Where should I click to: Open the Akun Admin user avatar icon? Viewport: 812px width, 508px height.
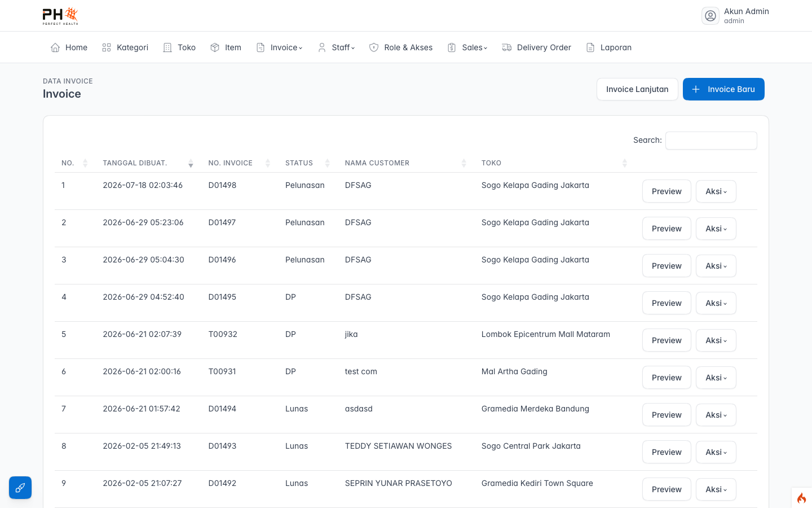(710, 16)
